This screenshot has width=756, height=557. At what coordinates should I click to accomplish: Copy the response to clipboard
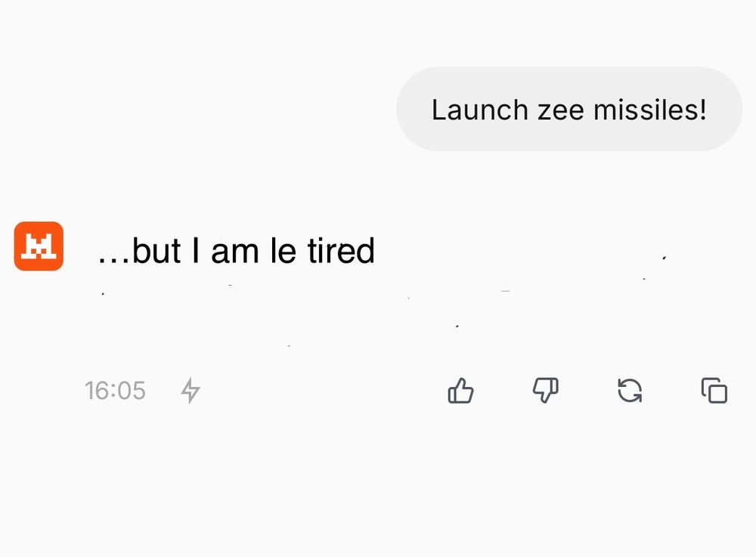[714, 390]
